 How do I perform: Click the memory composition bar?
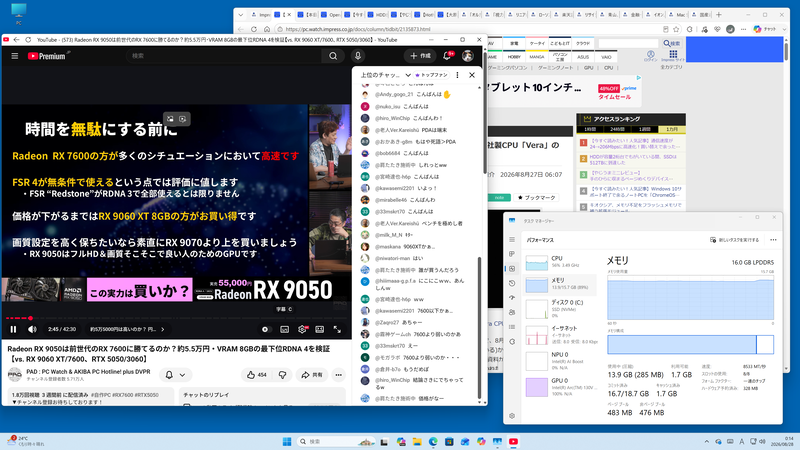[x=690, y=344]
